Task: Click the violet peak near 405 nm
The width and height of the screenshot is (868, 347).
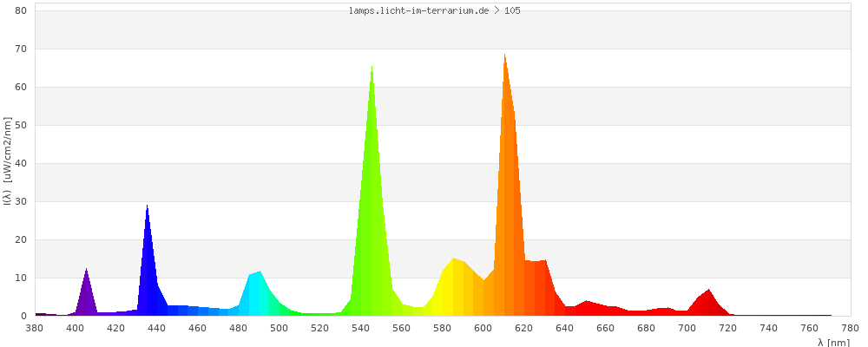Action: (x=86, y=295)
